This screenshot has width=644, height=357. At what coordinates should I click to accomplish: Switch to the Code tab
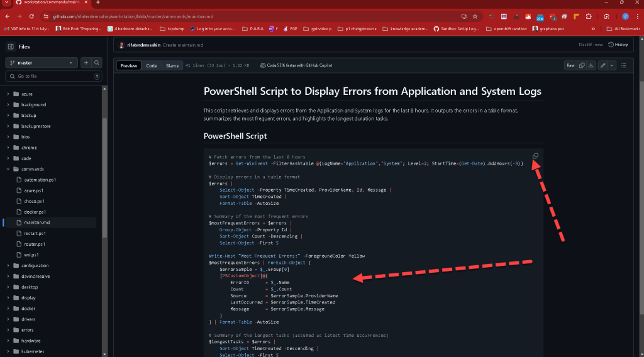coord(151,65)
